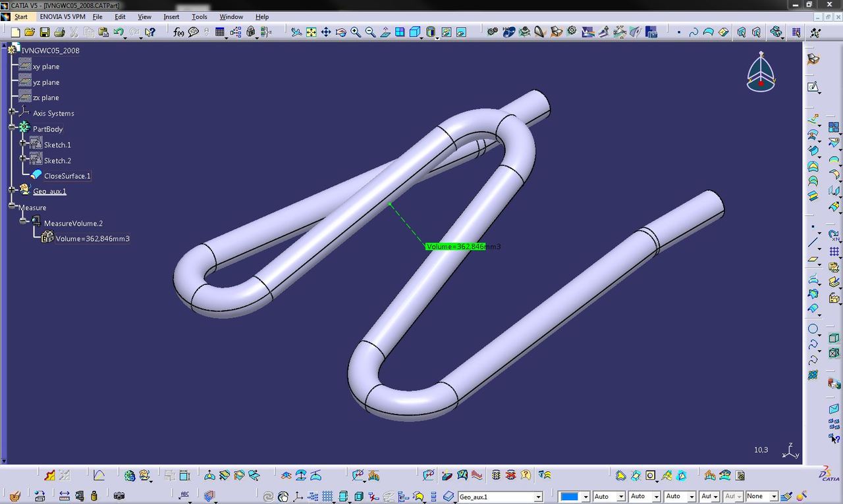This screenshot has width=843, height=504.
Task: Select the IVNGWC05_2008 root node
Action: click(x=50, y=51)
